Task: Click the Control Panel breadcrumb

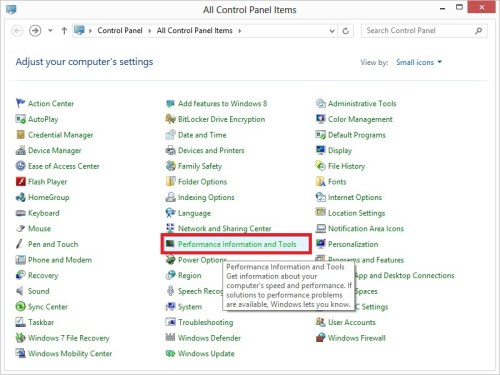Action: point(120,31)
